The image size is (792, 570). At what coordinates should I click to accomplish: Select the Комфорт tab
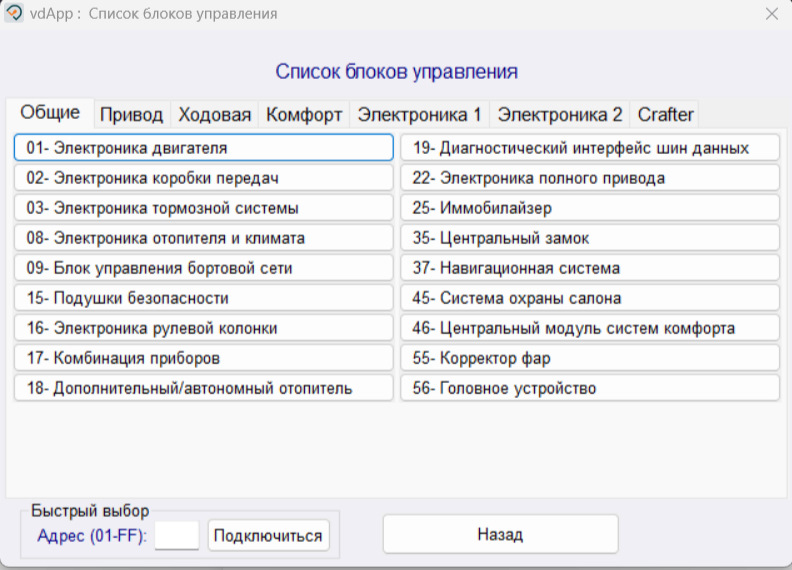[304, 114]
